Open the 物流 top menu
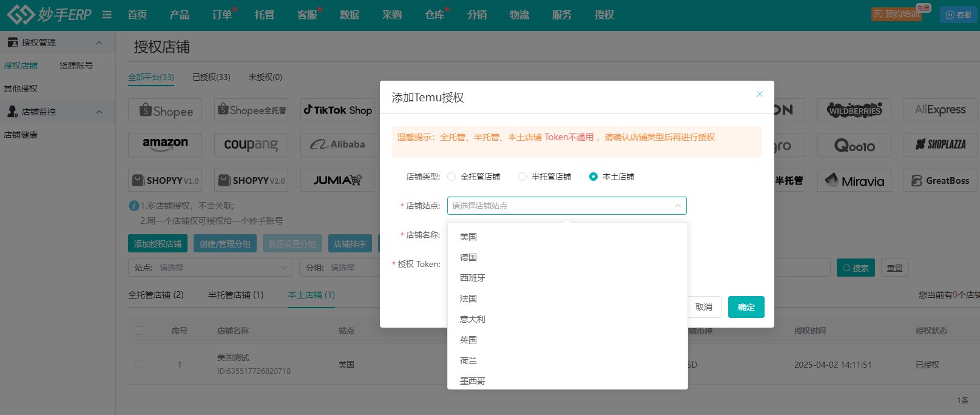 click(519, 15)
